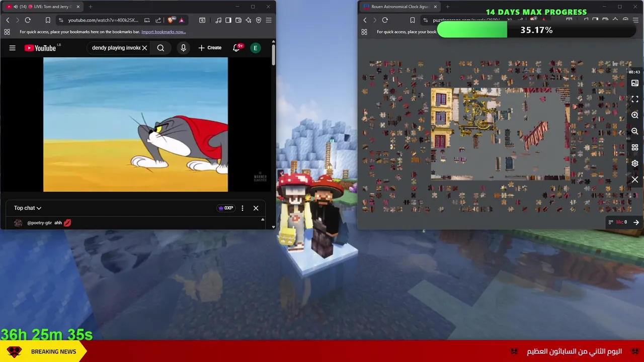Bookmark the puzzle page

(x=412, y=20)
